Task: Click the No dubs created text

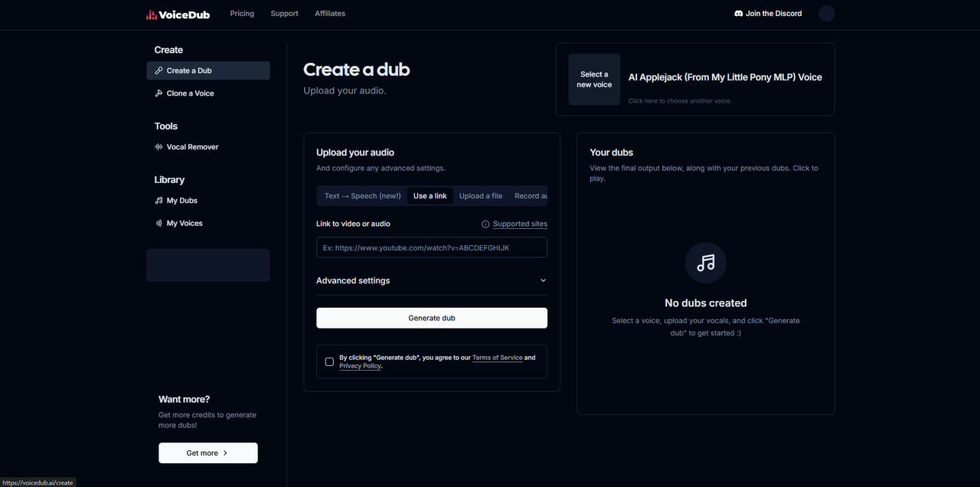Action: 706,303
